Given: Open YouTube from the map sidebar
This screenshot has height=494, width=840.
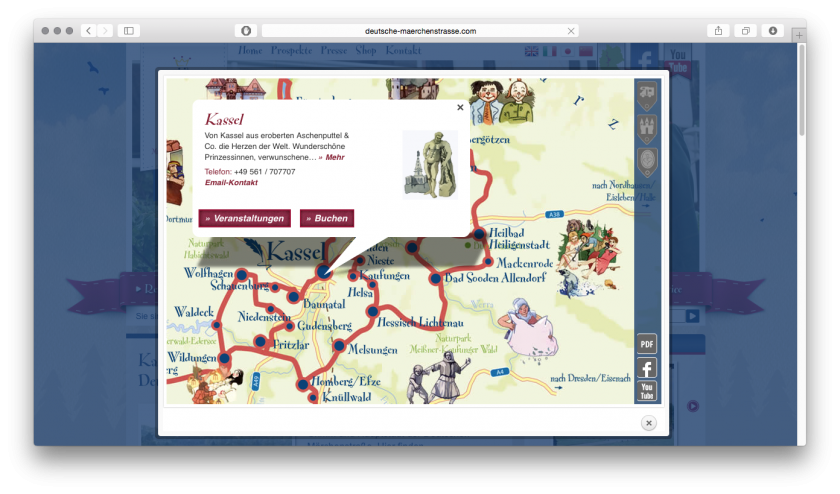Looking at the screenshot, I should click(647, 391).
